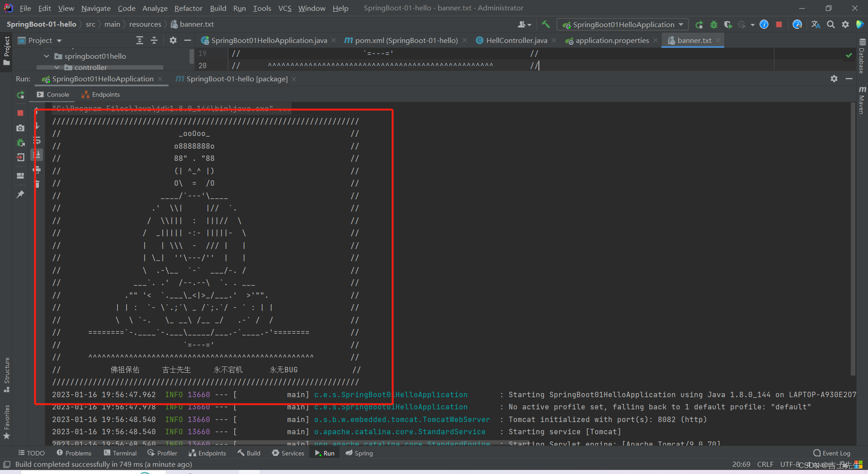Switch to the pom.xml editor tab
This screenshot has height=474, width=868.
[x=406, y=40]
